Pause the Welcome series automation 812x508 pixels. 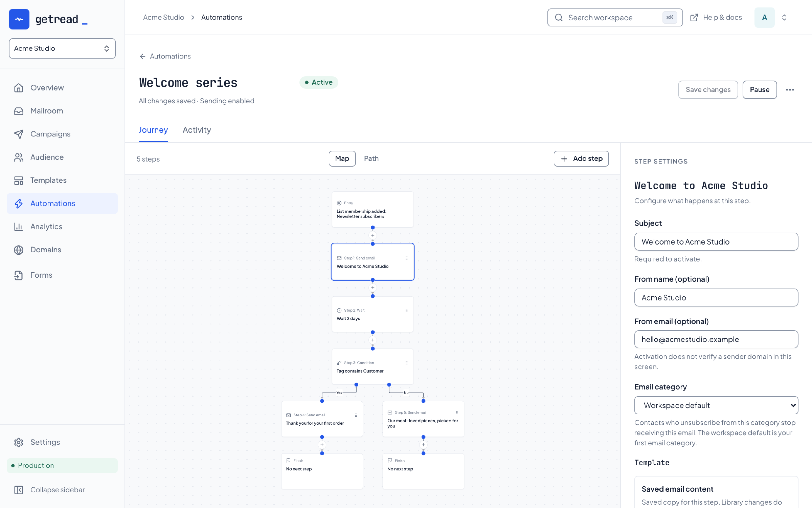[x=760, y=90]
